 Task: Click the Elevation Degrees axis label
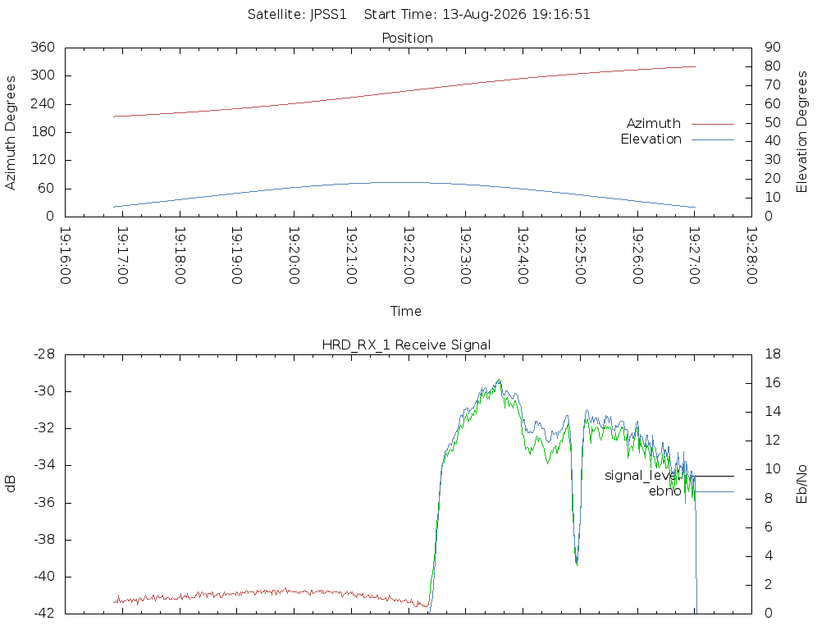pyautogui.click(x=801, y=132)
